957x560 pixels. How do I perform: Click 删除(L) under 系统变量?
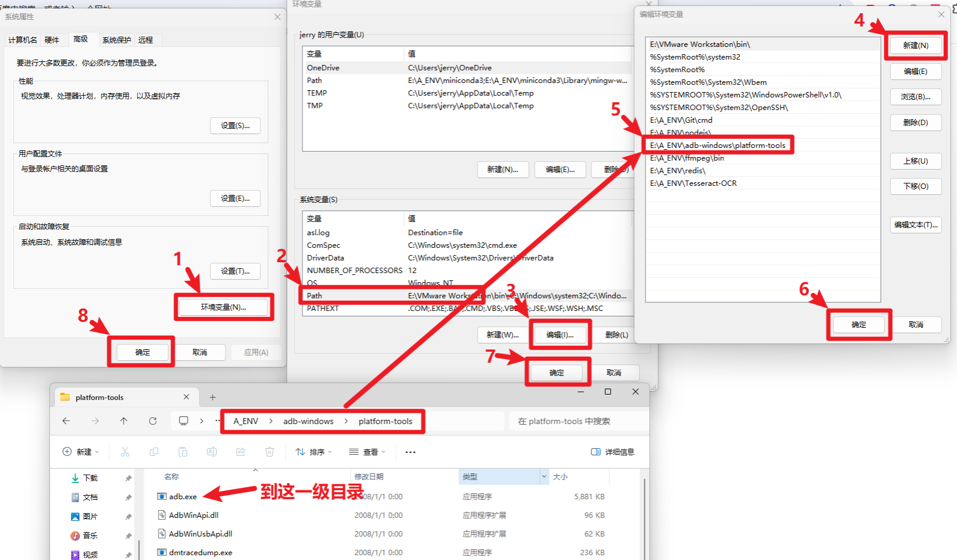point(617,335)
